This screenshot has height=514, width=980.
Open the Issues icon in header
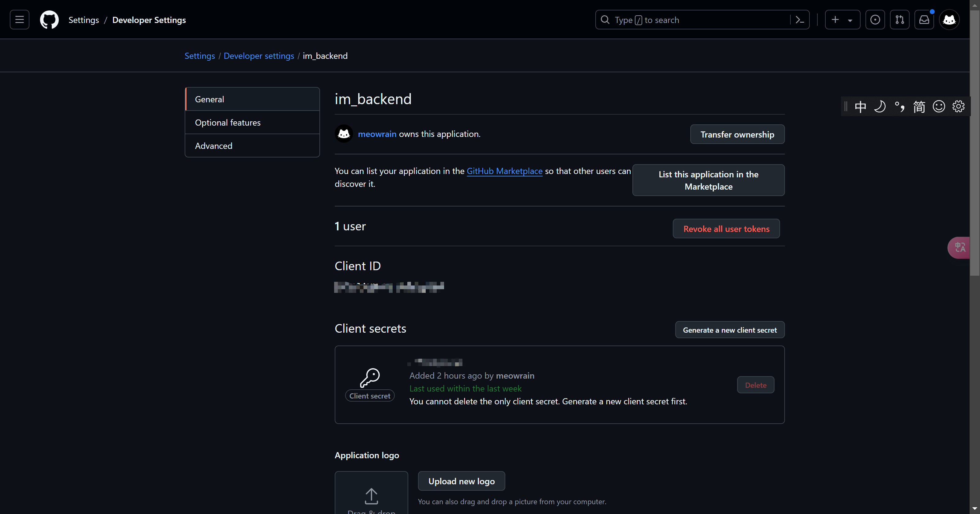[875, 20]
